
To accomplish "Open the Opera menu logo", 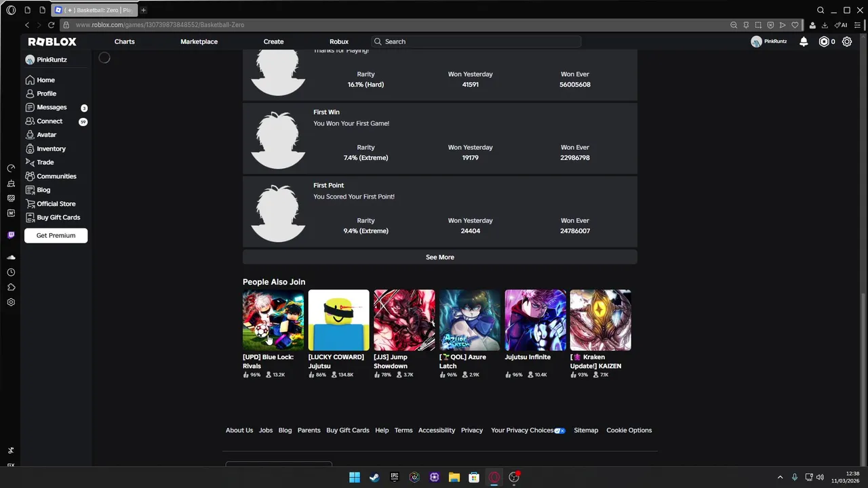I will coord(11,10).
